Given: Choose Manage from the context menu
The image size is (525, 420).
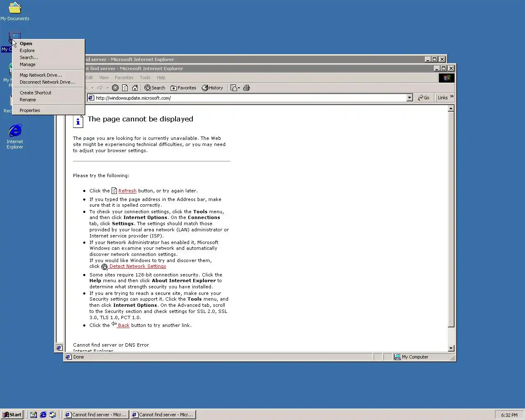Looking at the screenshot, I should (48, 64).
